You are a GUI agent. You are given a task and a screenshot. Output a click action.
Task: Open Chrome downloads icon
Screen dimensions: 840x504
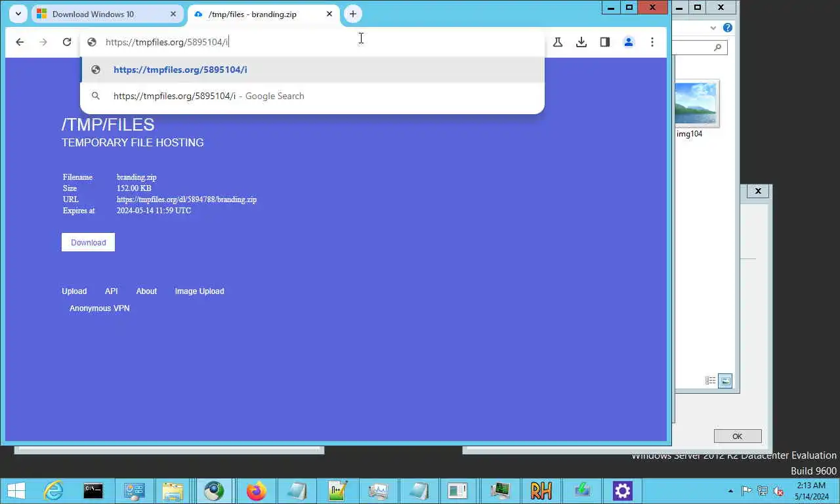pos(581,42)
